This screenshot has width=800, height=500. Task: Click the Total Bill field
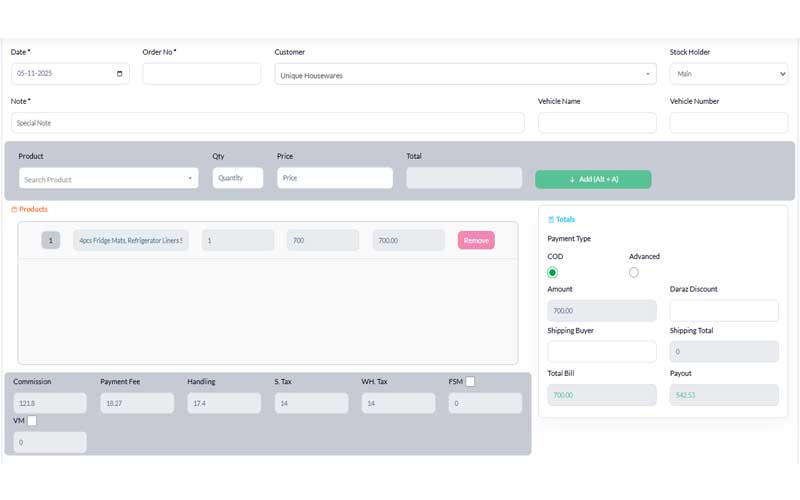[602, 395]
